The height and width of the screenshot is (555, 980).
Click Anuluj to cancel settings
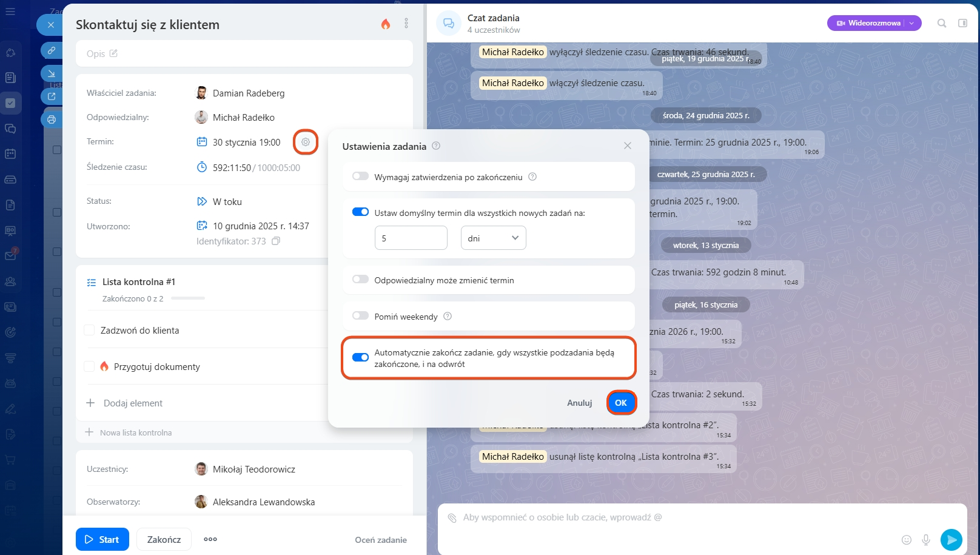click(x=579, y=403)
